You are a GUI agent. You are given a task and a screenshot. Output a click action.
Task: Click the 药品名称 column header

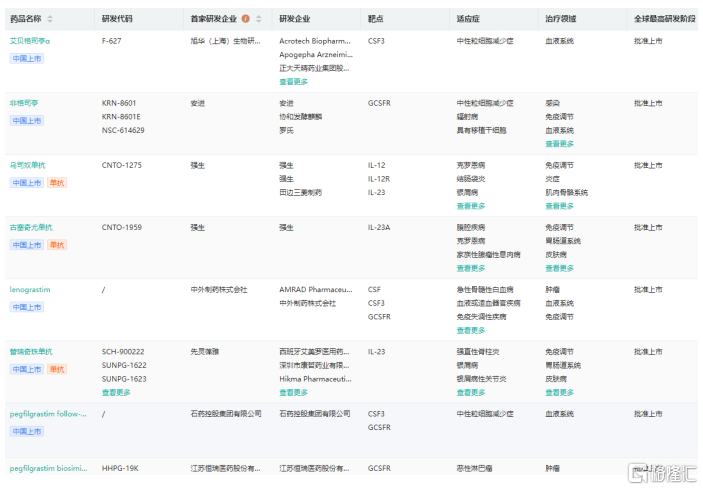26,19
